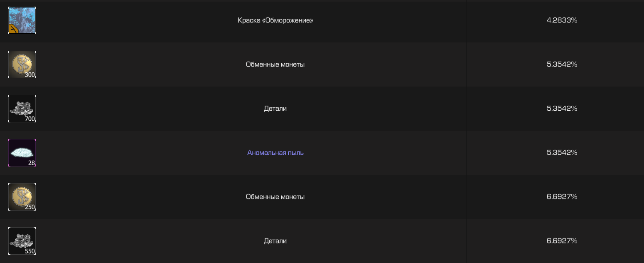The height and width of the screenshot is (263, 644).
Task: Open the Аномальная пыль link
Action: [275, 153]
